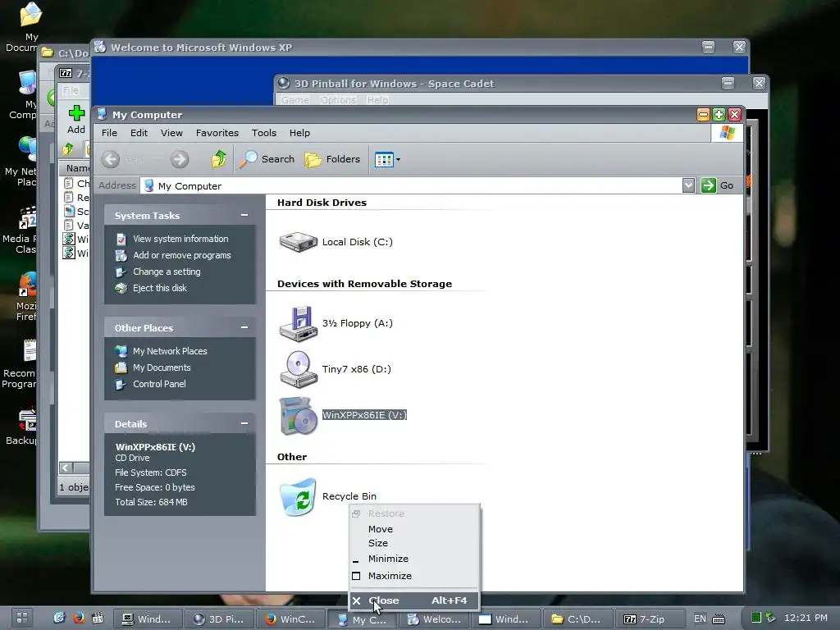This screenshot has width=840, height=630.
Task: Open the Favorites menu
Action: point(217,133)
